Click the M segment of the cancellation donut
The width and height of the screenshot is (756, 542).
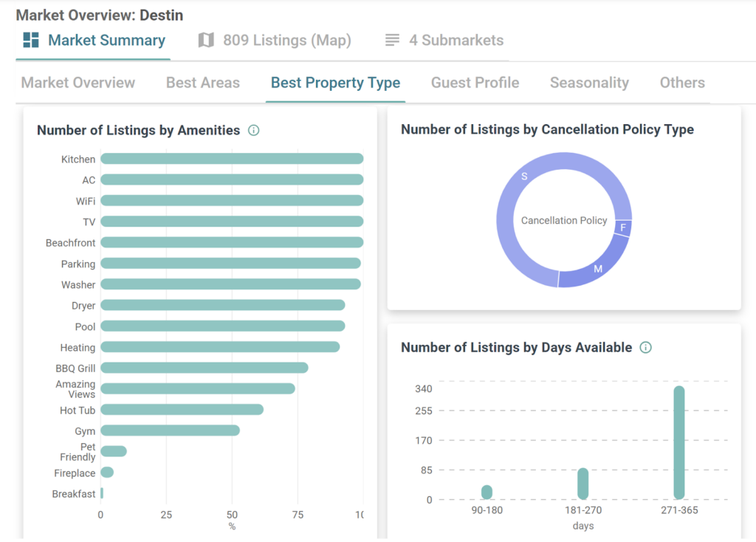coord(598,269)
